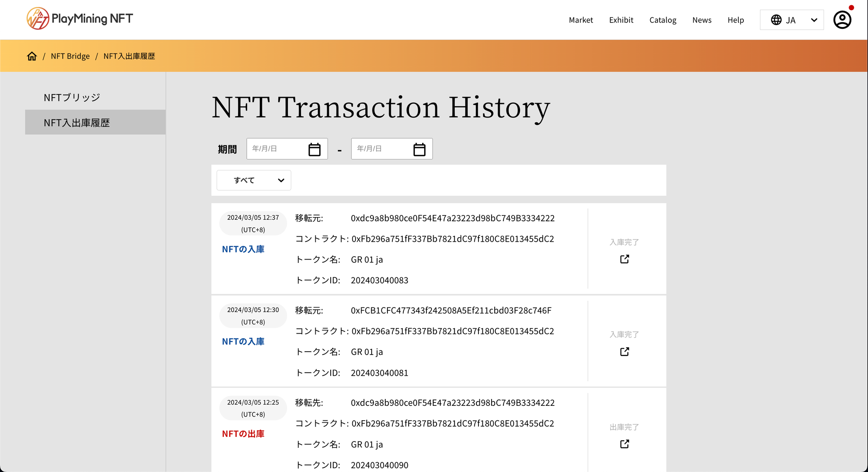Image resolution: width=868 pixels, height=472 pixels.
Task: Open the Exhibit page
Action: (x=621, y=20)
